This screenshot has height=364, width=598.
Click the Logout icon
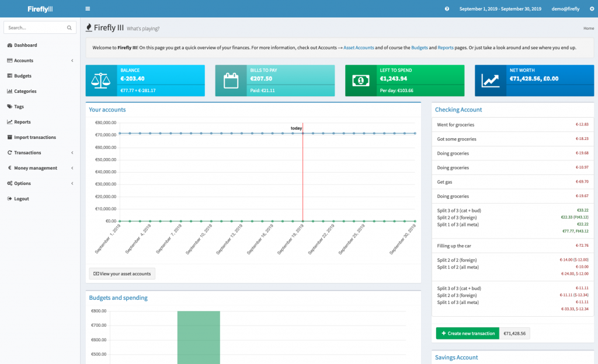(x=11, y=198)
